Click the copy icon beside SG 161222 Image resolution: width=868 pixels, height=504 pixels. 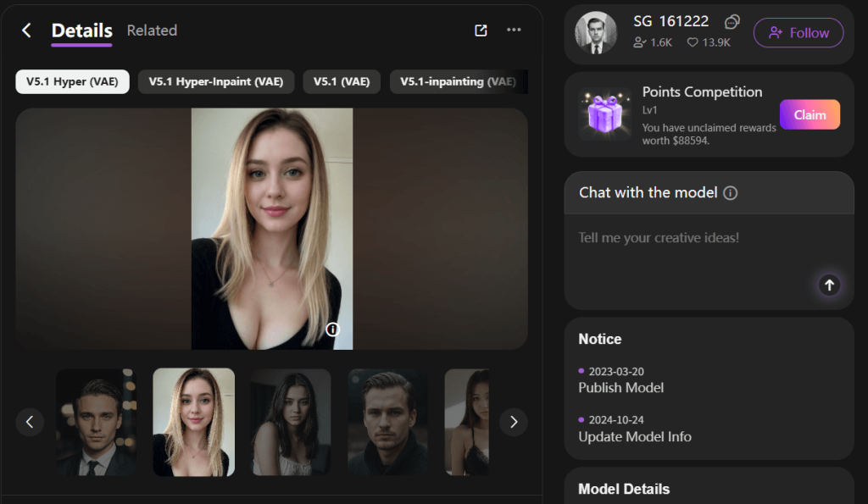[x=732, y=22]
